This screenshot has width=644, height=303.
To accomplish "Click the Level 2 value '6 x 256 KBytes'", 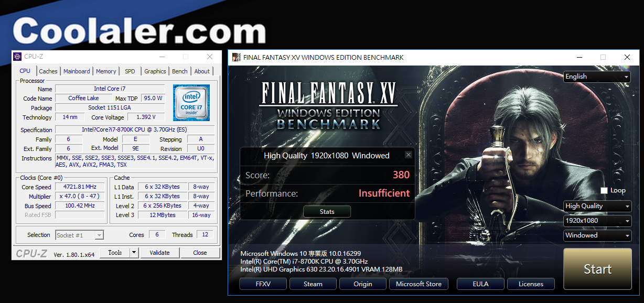I will (162, 205).
